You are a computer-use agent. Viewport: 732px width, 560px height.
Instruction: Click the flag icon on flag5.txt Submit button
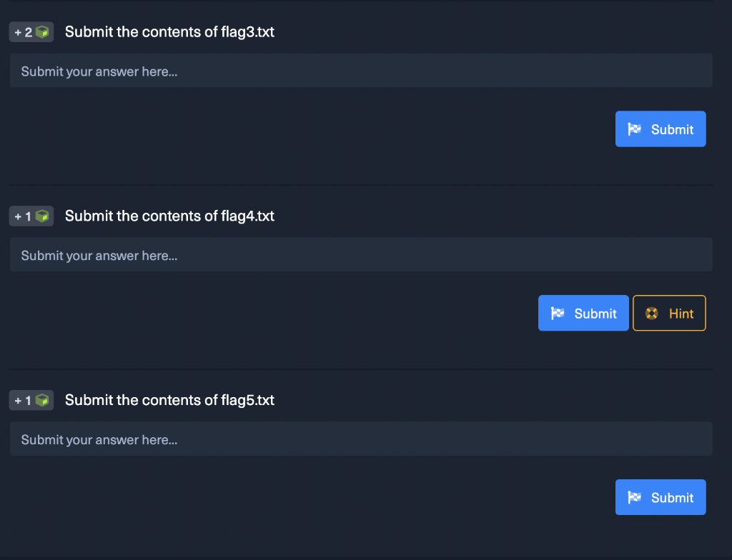click(x=635, y=498)
